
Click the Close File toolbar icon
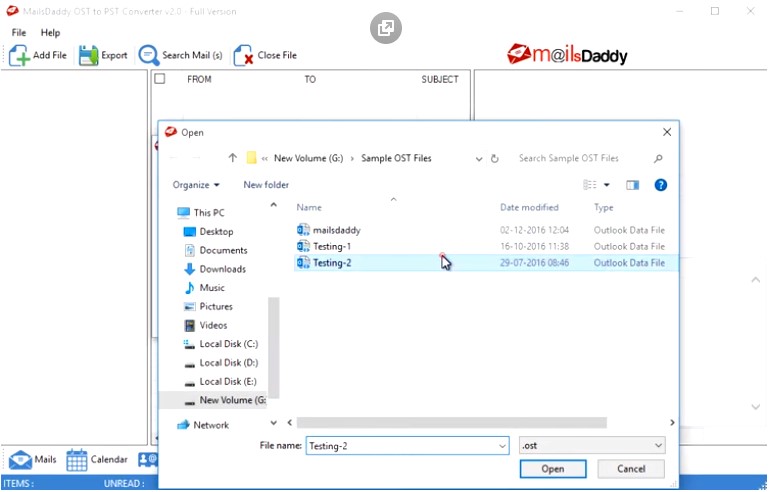click(x=243, y=55)
